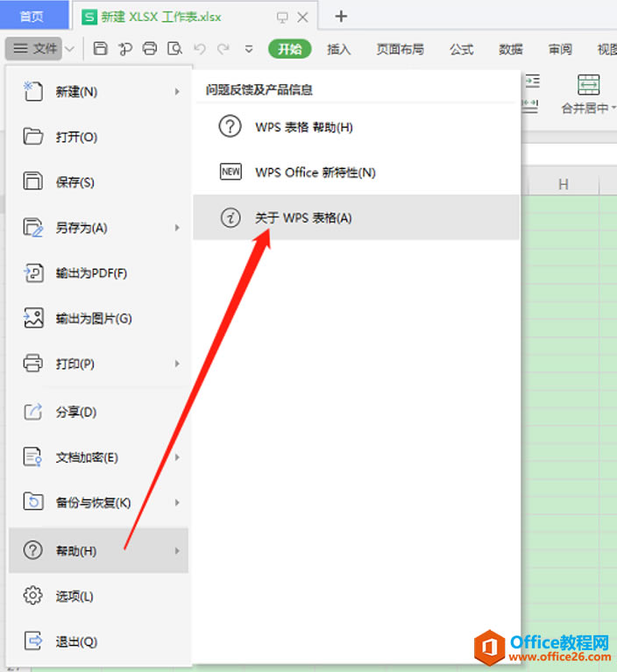Open 选项(L) settings entry
Viewport: 617px width, 672px height.
[x=99, y=596]
